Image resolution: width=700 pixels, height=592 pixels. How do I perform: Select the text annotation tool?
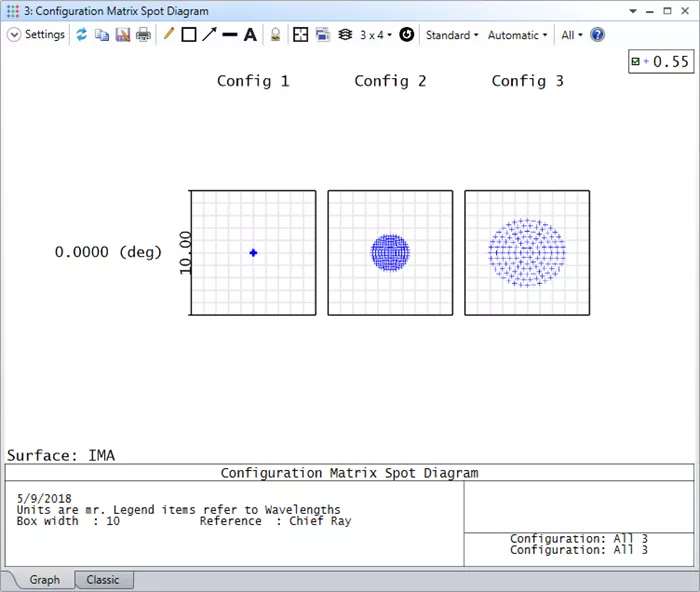(250, 35)
